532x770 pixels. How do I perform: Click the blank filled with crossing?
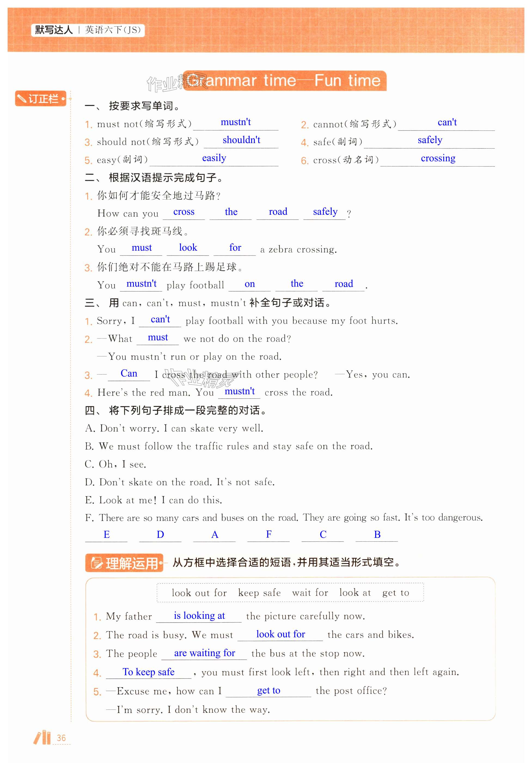(x=438, y=159)
